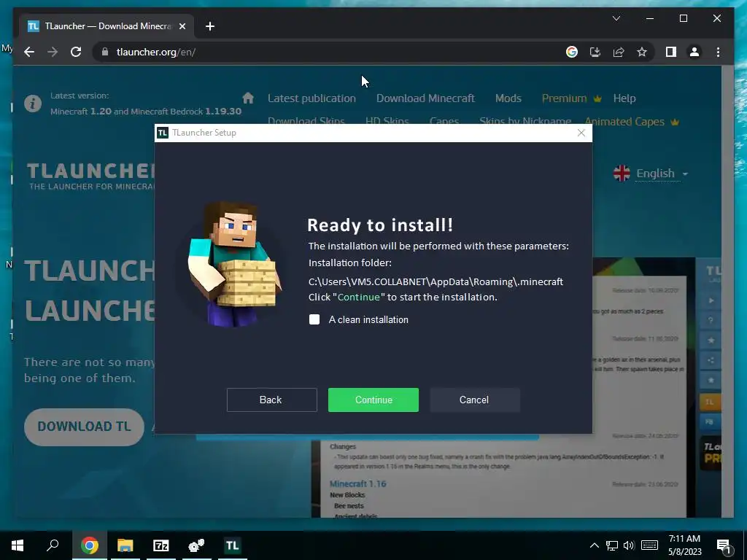The height and width of the screenshot is (560, 747).
Task: Click TLauncher icon in taskbar
Action: pyautogui.click(x=232, y=545)
